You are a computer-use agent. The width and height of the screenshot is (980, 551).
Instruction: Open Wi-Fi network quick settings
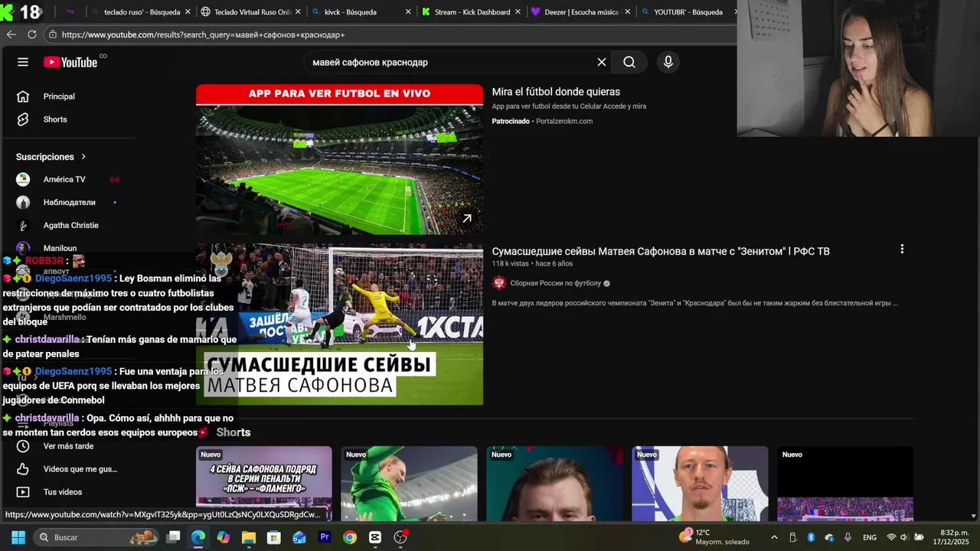891,537
